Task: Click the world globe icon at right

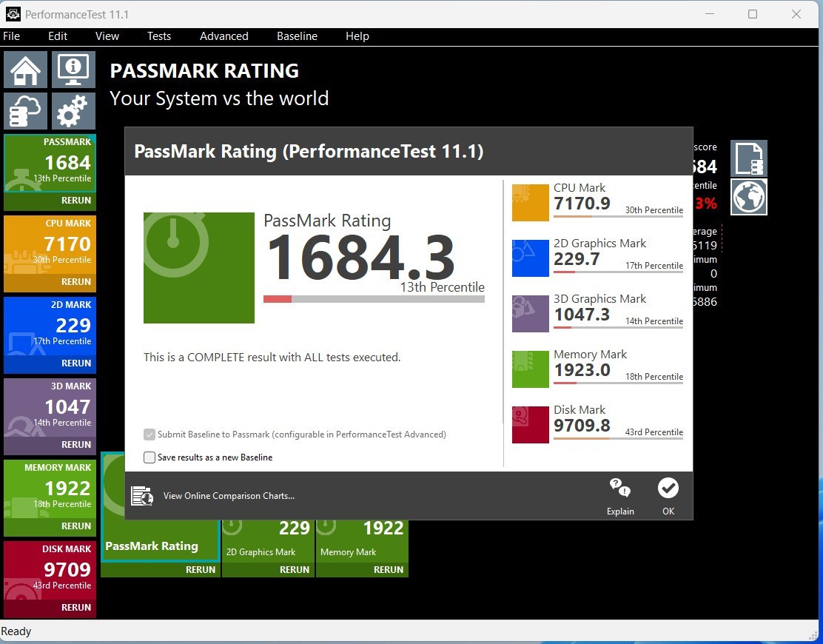Action: click(x=749, y=197)
